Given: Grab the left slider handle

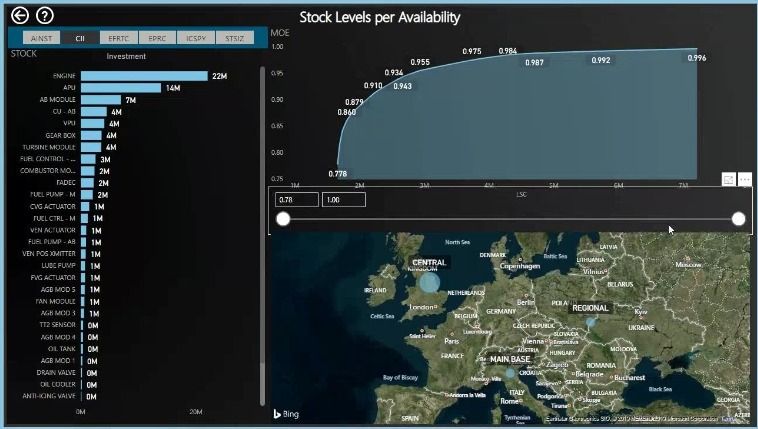Looking at the screenshot, I should (x=283, y=219).
